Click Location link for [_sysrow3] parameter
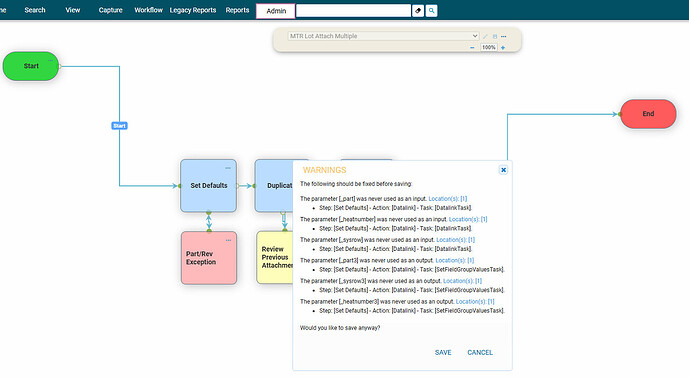This screenshot has height=378, width=689. click(462, 281)
